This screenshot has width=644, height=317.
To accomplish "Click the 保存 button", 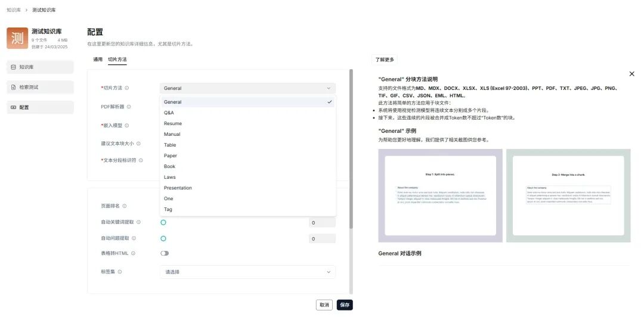I will click(x=345, y=304).
